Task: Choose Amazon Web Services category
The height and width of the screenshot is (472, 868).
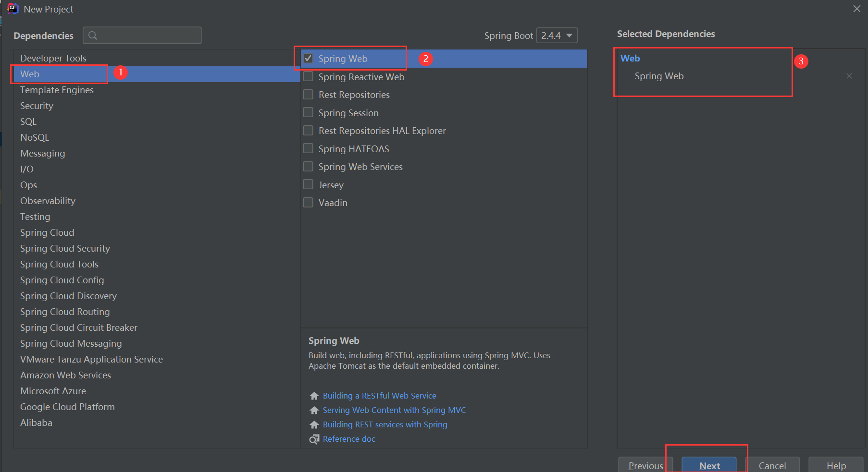Action: [157, 375]
